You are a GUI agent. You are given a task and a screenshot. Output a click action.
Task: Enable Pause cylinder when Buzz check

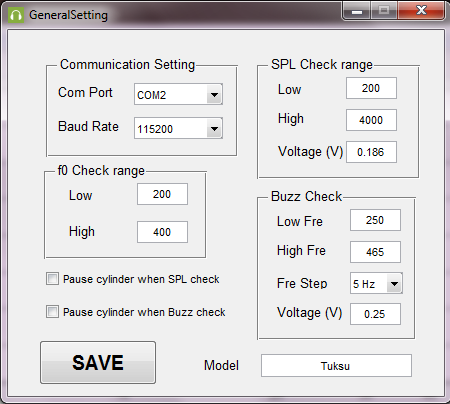click(52, 312)
